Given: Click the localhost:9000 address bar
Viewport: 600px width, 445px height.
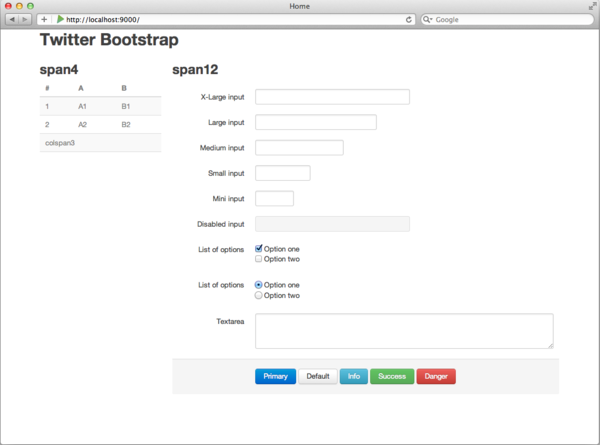Looking at the screenshot, I should coord(226,20).
